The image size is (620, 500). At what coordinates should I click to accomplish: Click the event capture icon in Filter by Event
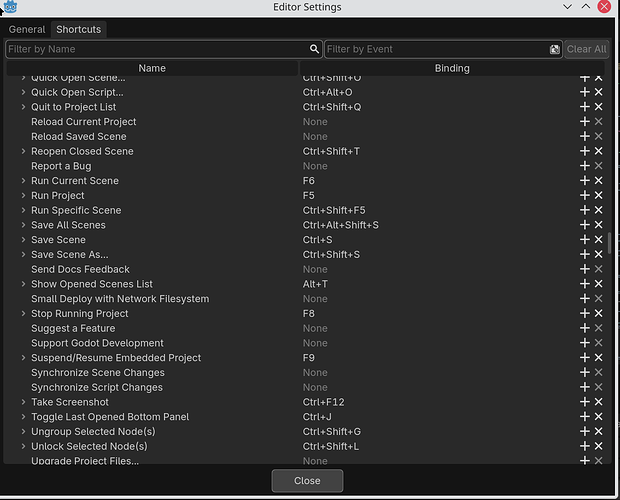(555, 49)
